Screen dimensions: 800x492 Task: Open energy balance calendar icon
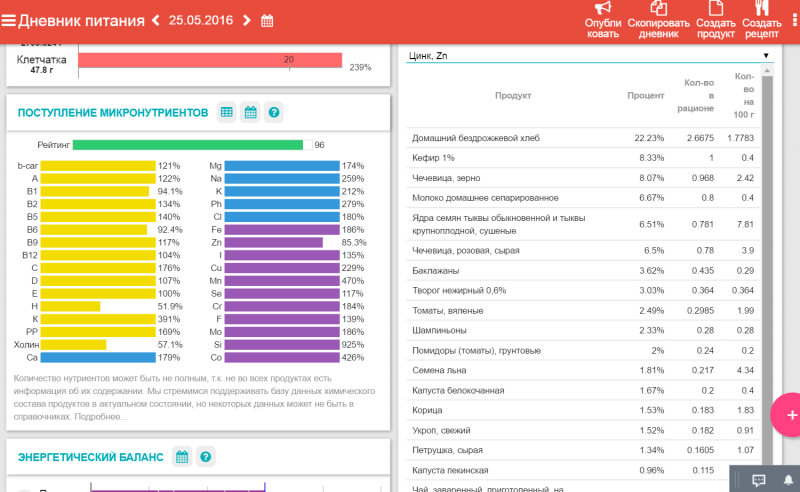coord(182,457)
